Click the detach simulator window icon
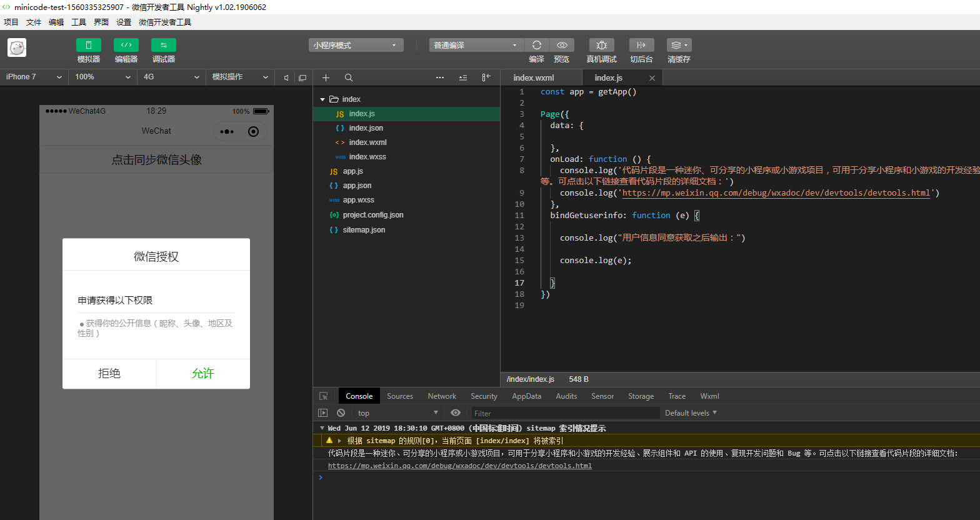 point(302,77)
